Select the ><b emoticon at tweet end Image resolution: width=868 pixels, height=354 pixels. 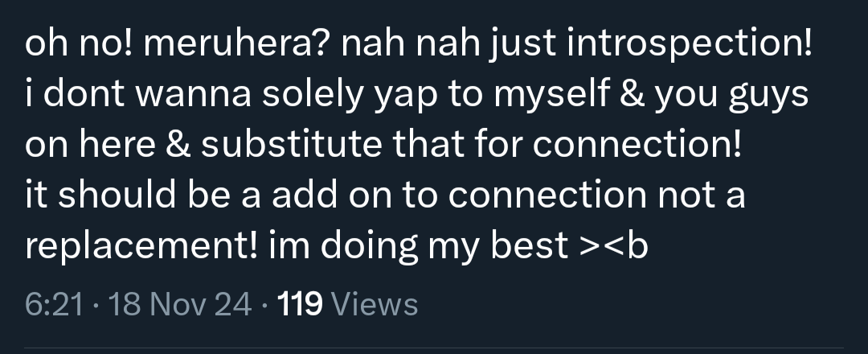tap(612, 245)
